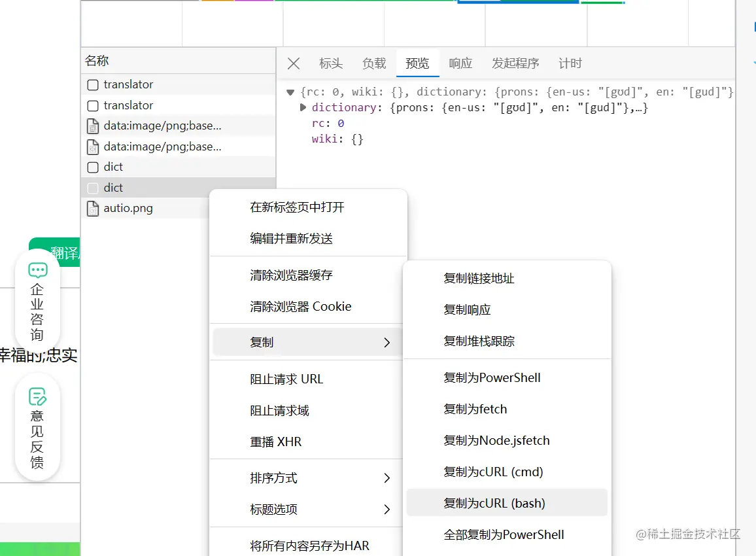Screen dimensions: 756x556
Task: Choose 复制为PowerShell option
Action: pyautogui.click(x=507, y=377)
